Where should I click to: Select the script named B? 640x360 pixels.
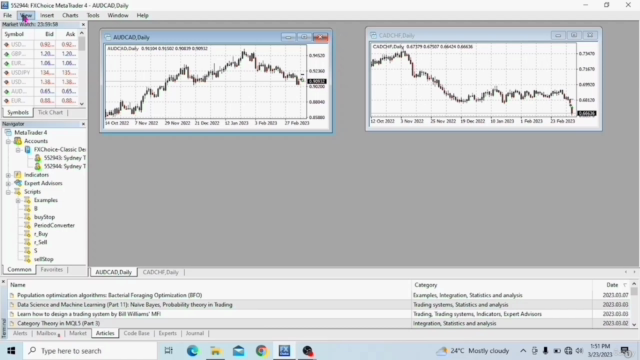[x=36, y=209]
